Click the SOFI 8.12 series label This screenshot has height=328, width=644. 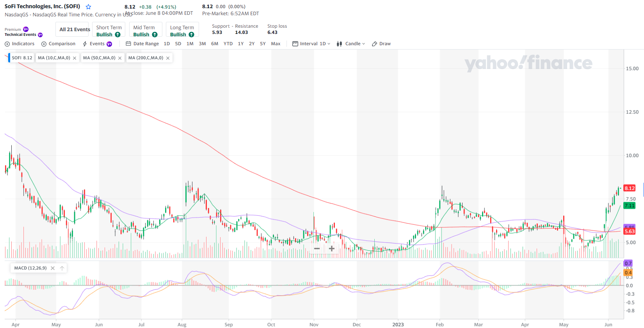pos(22,58)
